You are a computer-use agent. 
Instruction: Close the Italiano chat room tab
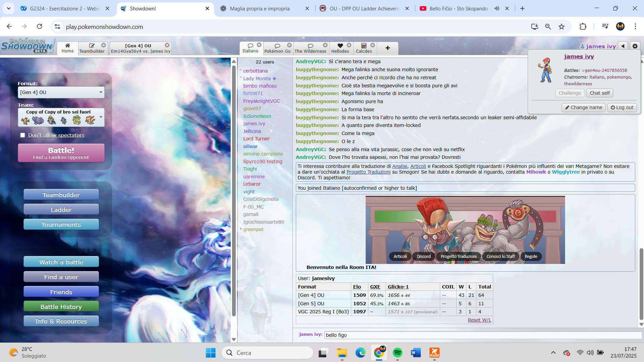[x=259, y=45]
